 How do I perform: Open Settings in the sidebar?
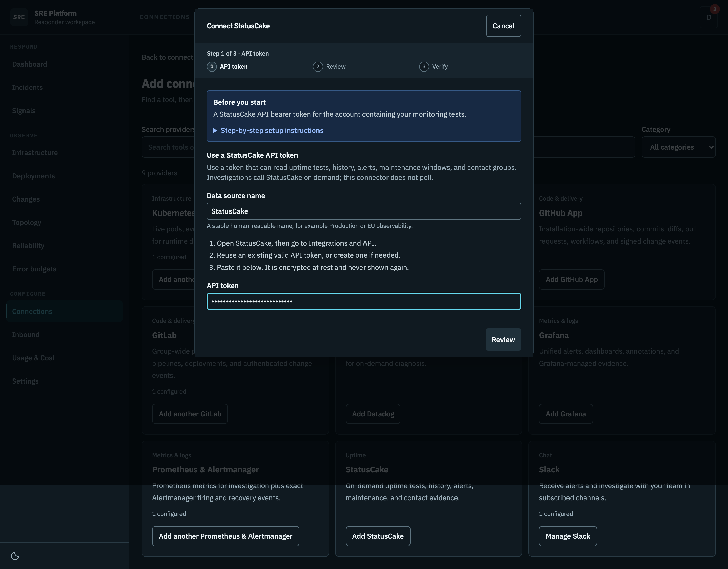(25, 381)
